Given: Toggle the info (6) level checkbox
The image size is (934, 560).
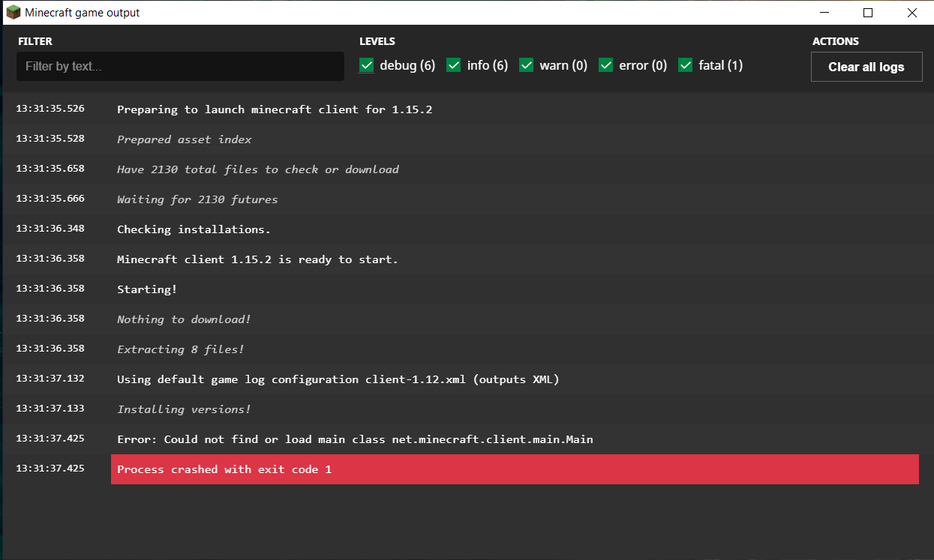Looking at the screenshot, I should pyautogui.click(x=453, y=65).
